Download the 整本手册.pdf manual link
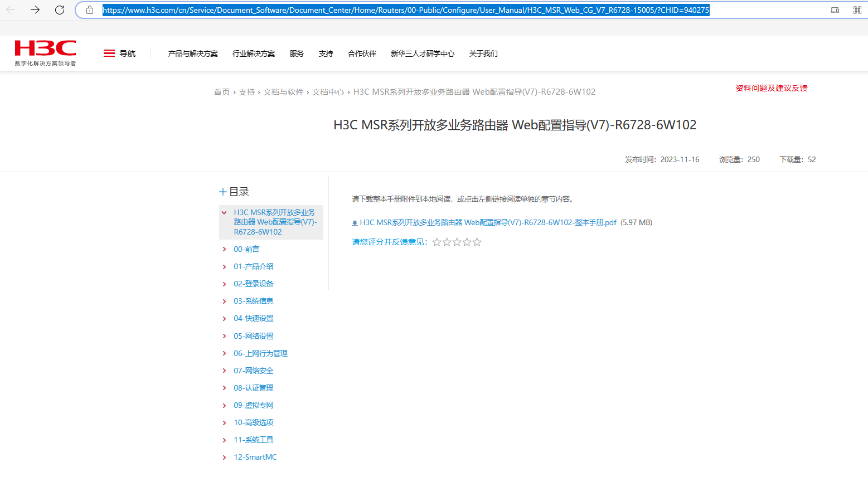This screenshot has height=482, width=868. click(x=488, y=222)
